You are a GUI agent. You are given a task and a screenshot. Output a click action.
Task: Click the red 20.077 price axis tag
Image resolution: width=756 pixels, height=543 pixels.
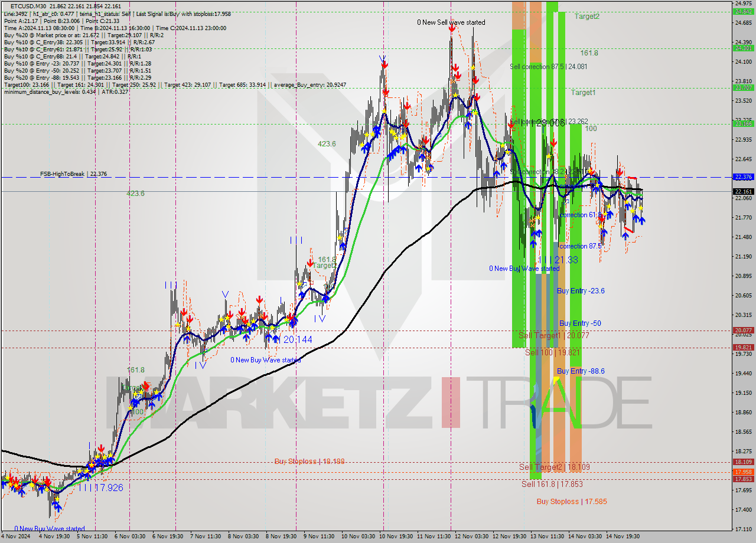pyautogui.click(x=743, y=331)
